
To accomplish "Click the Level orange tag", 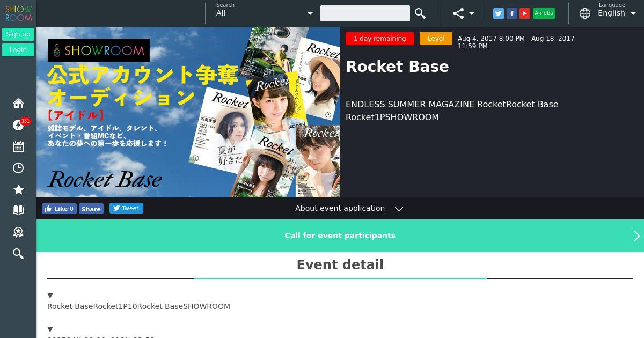I will [x=436, y=39].
